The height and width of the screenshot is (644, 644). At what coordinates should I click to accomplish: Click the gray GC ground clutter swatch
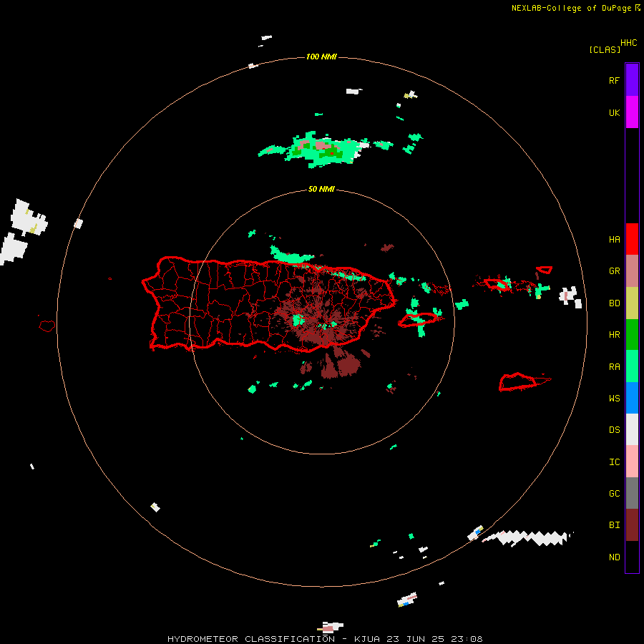632,493
